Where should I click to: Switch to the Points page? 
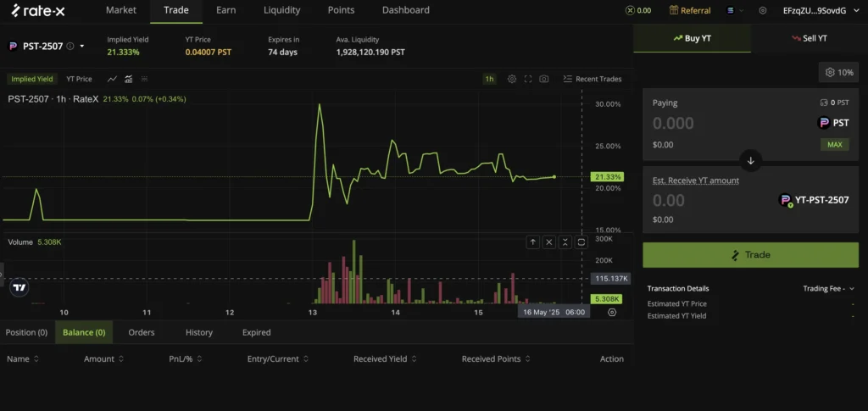tap(341, 10)
